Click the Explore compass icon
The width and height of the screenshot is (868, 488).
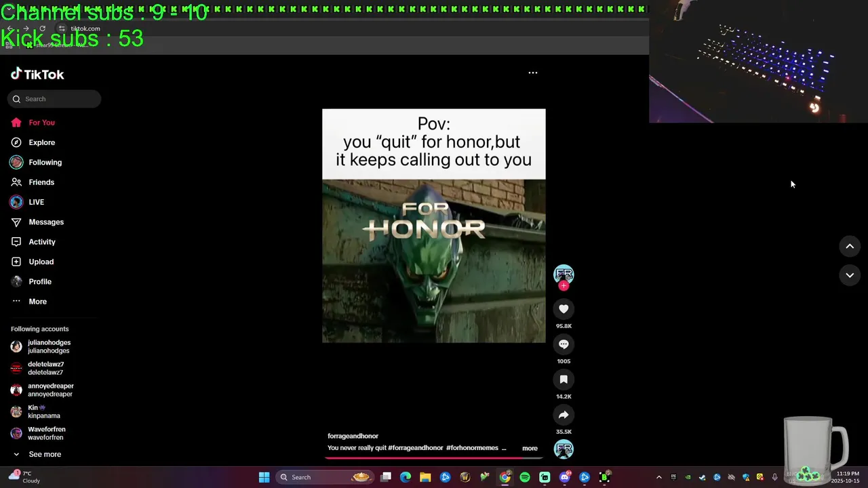(16, 142)
